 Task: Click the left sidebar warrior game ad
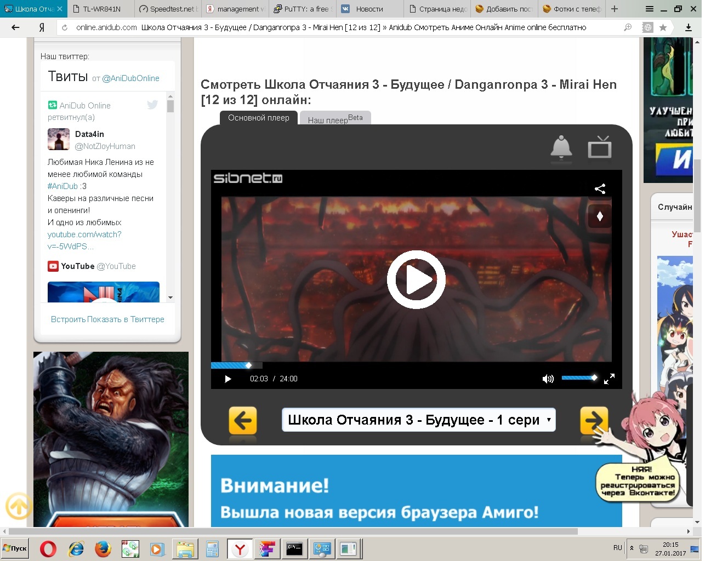(x=111, y=439)
